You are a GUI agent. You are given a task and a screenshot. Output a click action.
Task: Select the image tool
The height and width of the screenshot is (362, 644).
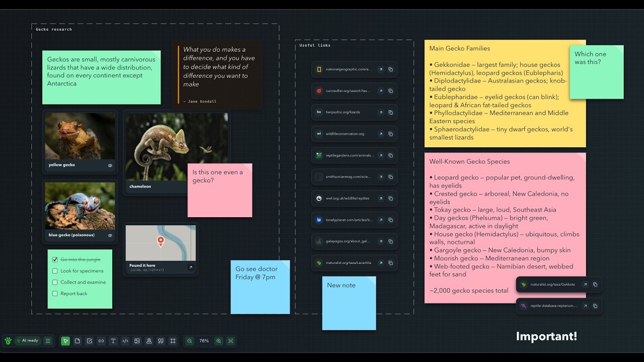click(x=137, y=341)
